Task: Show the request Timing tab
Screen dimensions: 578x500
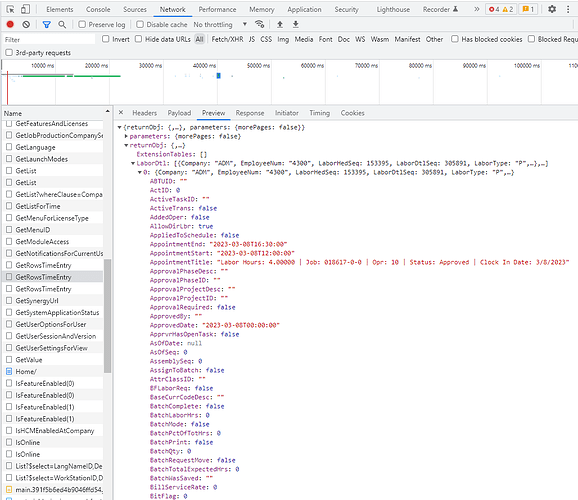Action: click(320, 113)
